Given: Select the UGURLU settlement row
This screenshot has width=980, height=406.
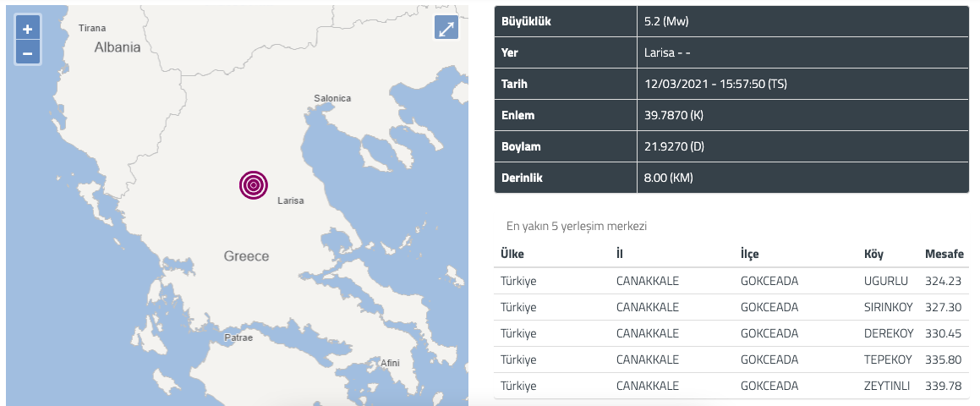Looking at the screenshot, I should click(x=731, y=281).
